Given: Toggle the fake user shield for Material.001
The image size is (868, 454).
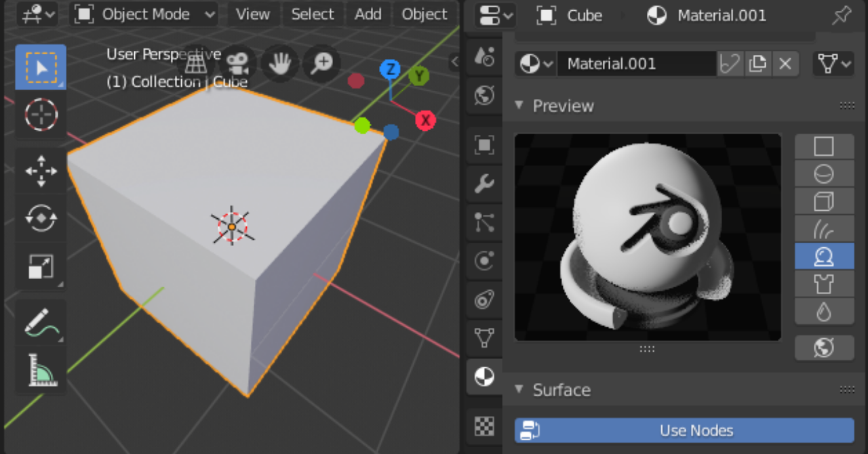Looking at the screenshot, I should click(x=730, y=64).
